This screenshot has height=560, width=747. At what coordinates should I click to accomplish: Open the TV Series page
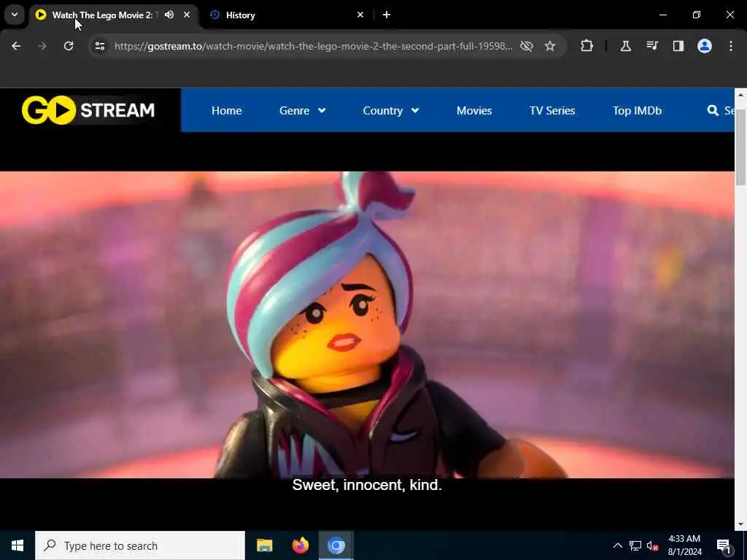click(552, 111)
